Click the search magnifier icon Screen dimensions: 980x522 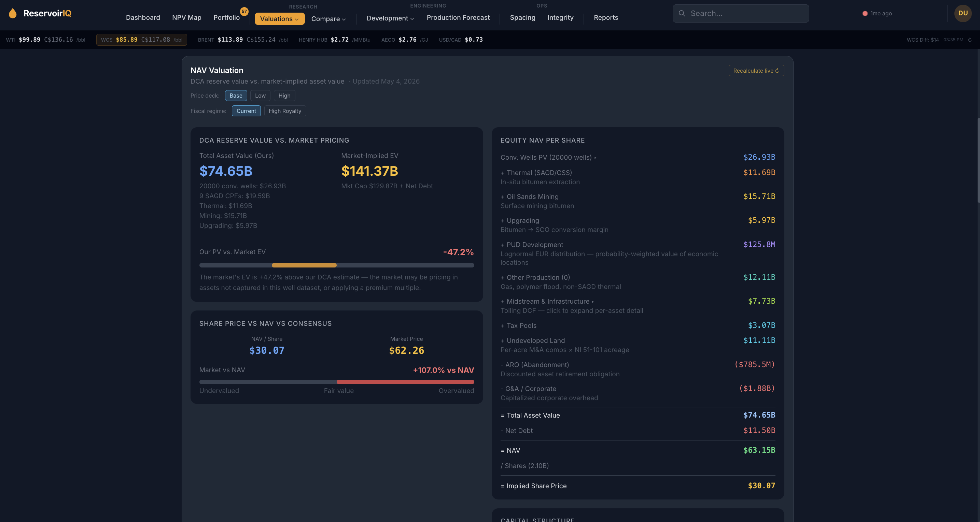(x=682, y=13)
